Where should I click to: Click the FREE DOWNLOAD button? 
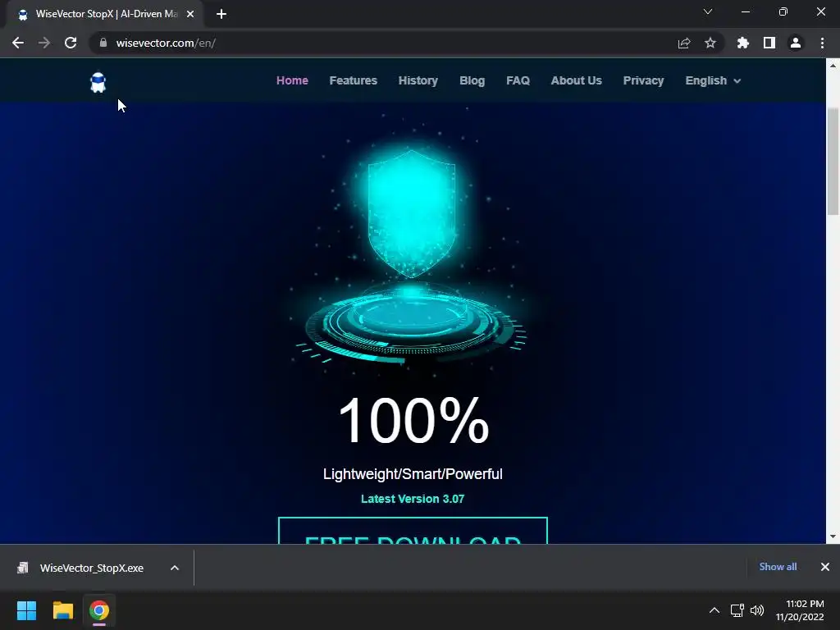(413, 531)
